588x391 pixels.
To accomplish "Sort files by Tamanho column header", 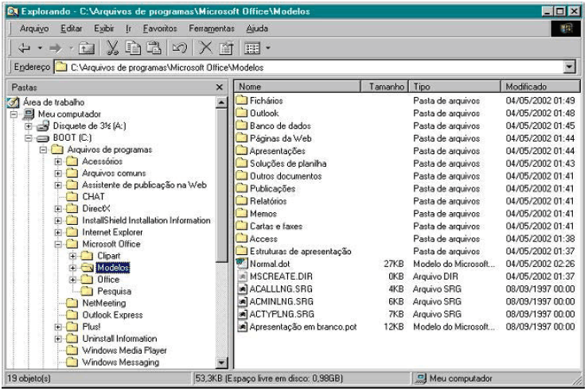I will pyautogui.click(x=384, y=86).
